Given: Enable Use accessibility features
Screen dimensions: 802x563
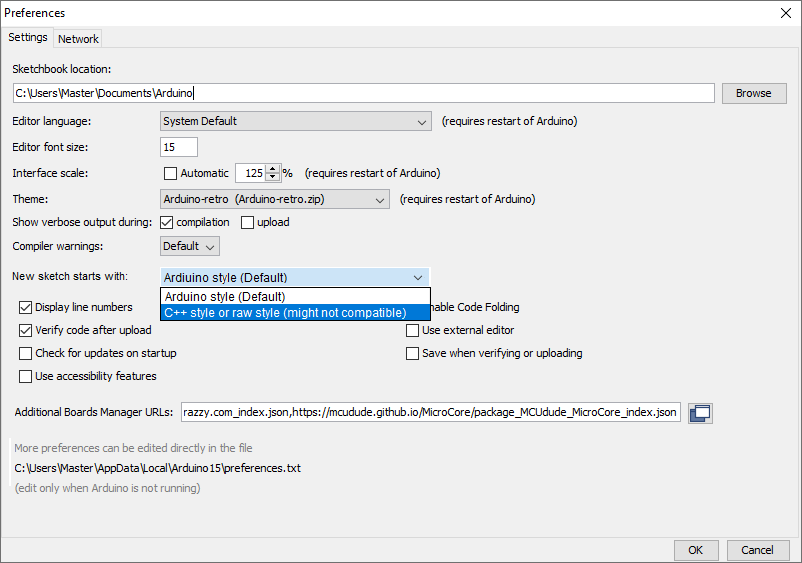Looking at the screenshot, I should 26,376.
